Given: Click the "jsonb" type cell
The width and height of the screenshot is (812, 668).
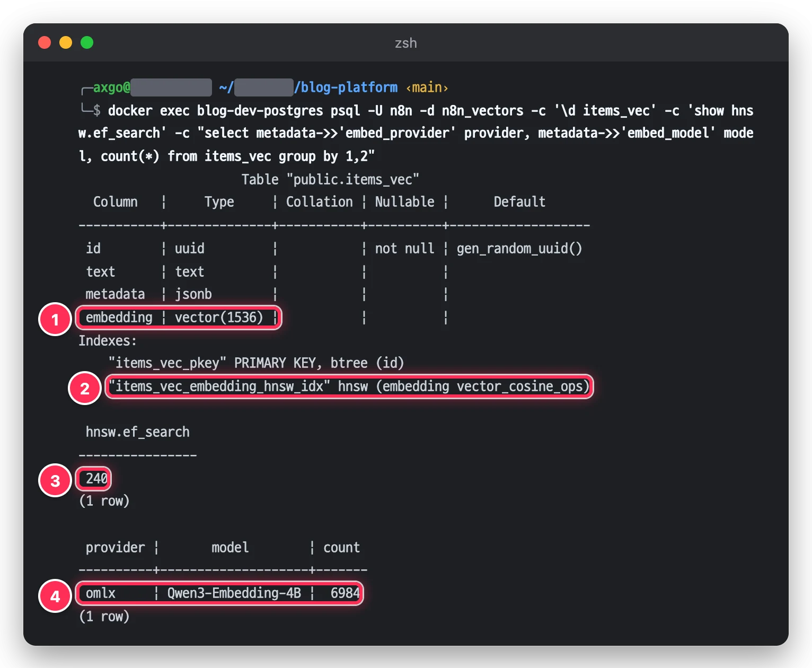Looking at the screenshot, I should click(x=193, y=294).
